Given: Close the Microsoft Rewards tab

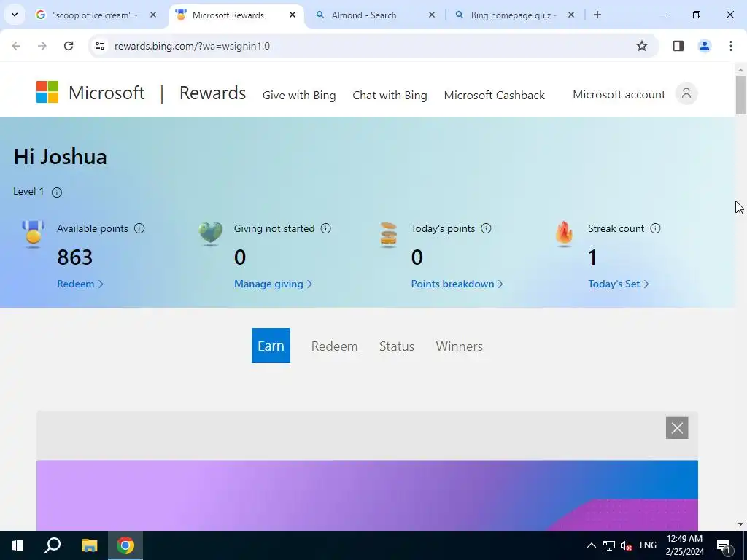Looking at the screenshot, I should [x=293, y=15].
